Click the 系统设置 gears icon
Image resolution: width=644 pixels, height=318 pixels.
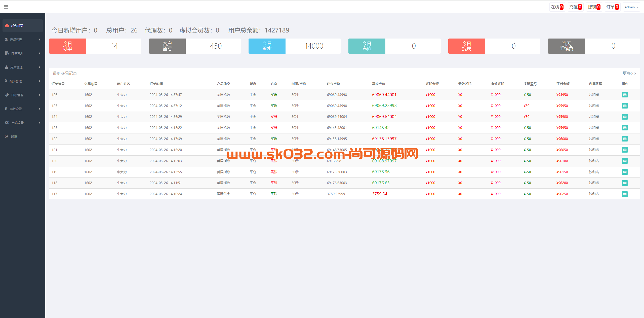7,123
